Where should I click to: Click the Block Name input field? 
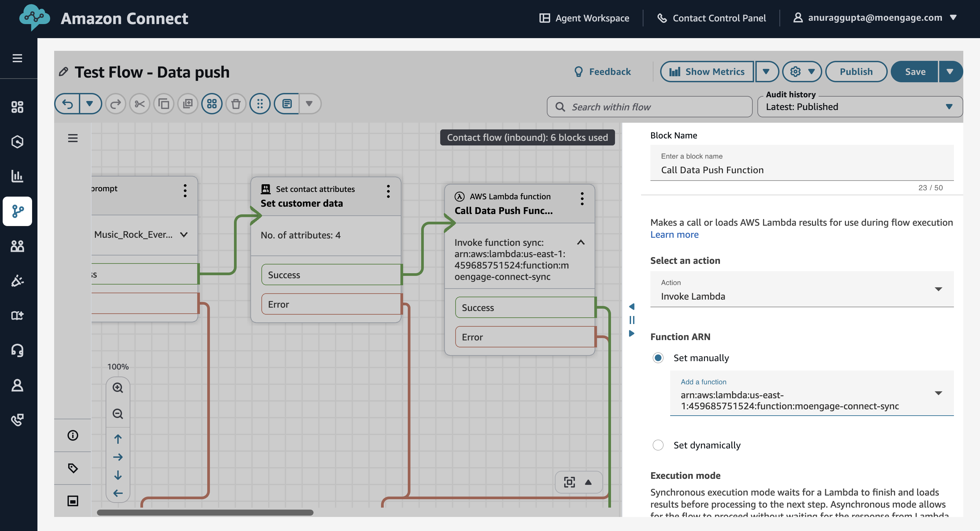pyautogui.click(x=802, y=163)
